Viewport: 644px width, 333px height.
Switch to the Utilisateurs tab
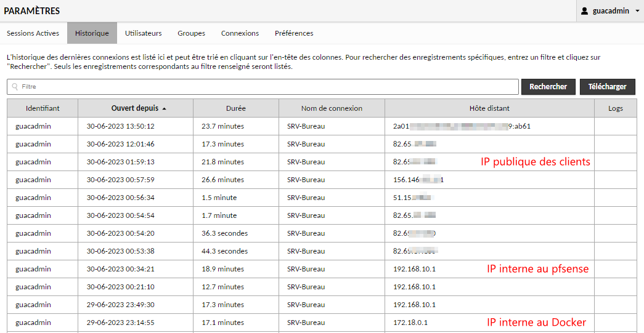[143, 33]
